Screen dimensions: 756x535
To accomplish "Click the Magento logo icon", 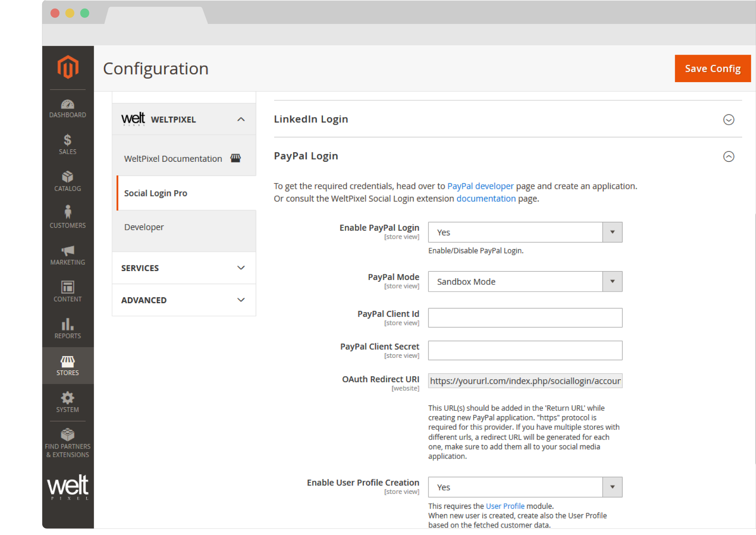I will coord(68,67).
